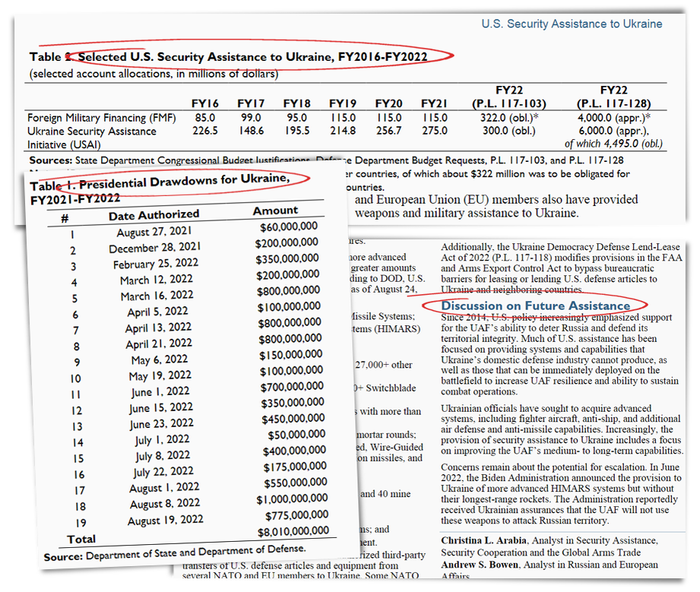Image resolution: width=700 pixels, height=592 pixels.
Task: Select the date 'July 8, 2022'
Action: (163, 456)
